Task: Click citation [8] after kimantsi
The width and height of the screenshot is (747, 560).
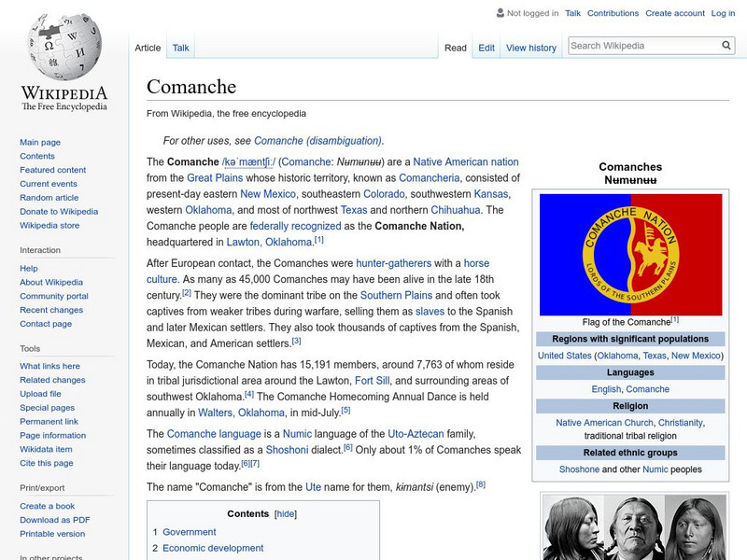Action: pos(481,484)
